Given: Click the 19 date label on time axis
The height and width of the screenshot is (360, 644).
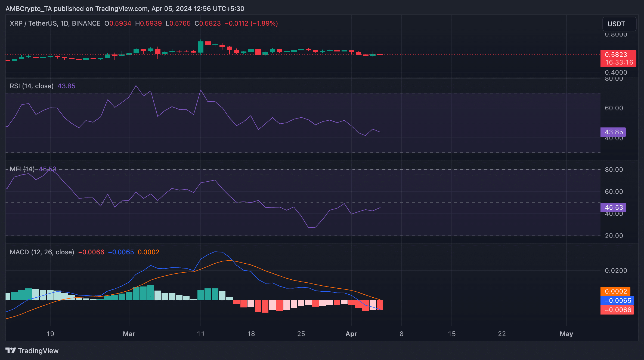Looking at the screenshot, I should (x=50, y=334).
